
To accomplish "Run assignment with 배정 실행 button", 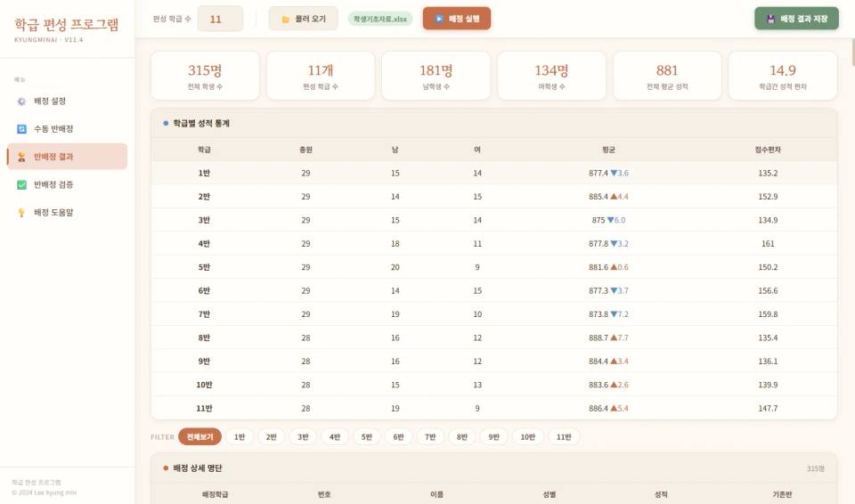I will pyautogui.click(x=457, y=19).
